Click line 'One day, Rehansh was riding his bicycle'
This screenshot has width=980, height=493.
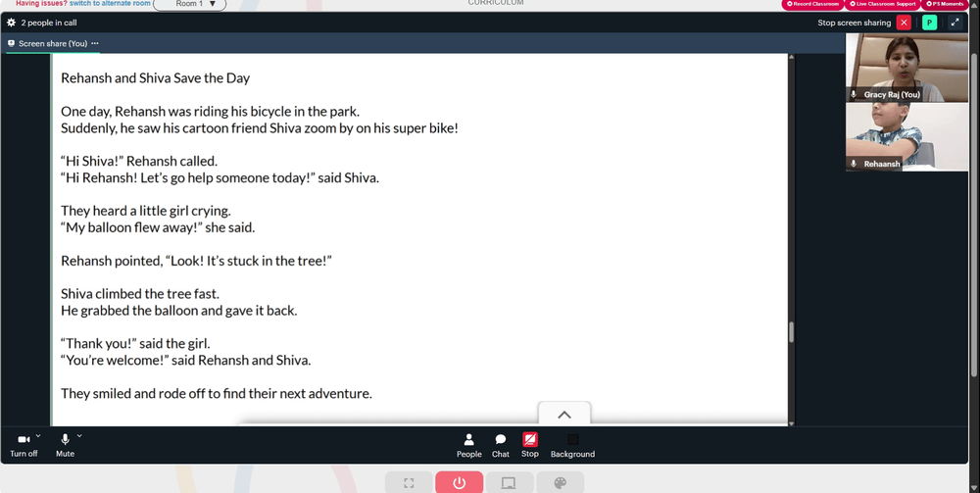pos(210,112)
